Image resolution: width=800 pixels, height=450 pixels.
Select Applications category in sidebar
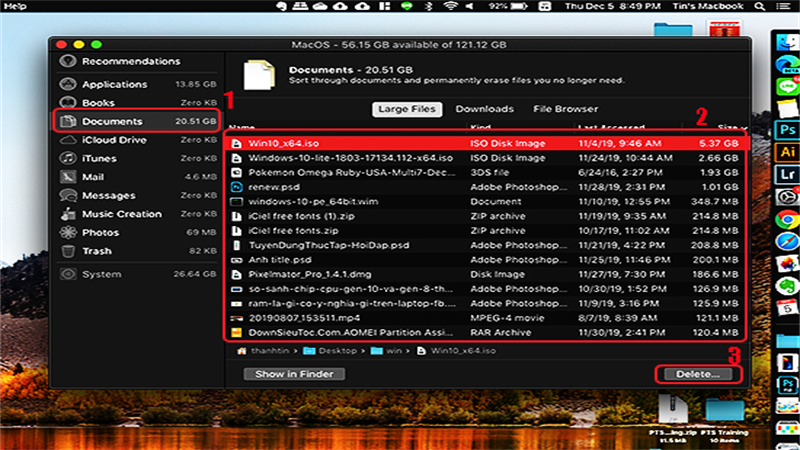(137, 84)
